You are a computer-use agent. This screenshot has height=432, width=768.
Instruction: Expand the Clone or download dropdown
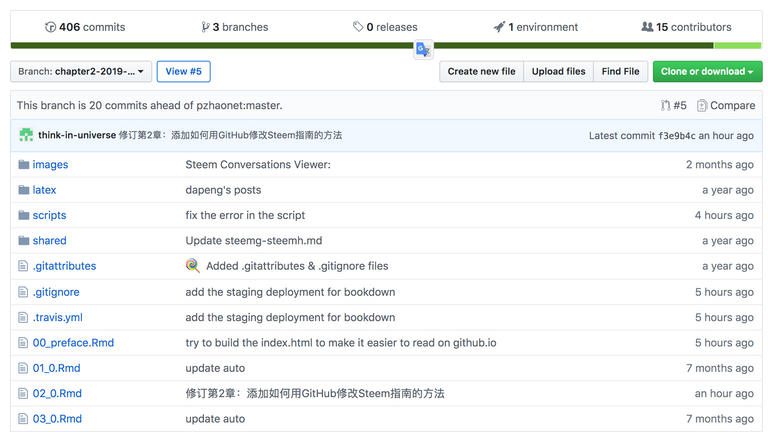(x=707, y=72)
